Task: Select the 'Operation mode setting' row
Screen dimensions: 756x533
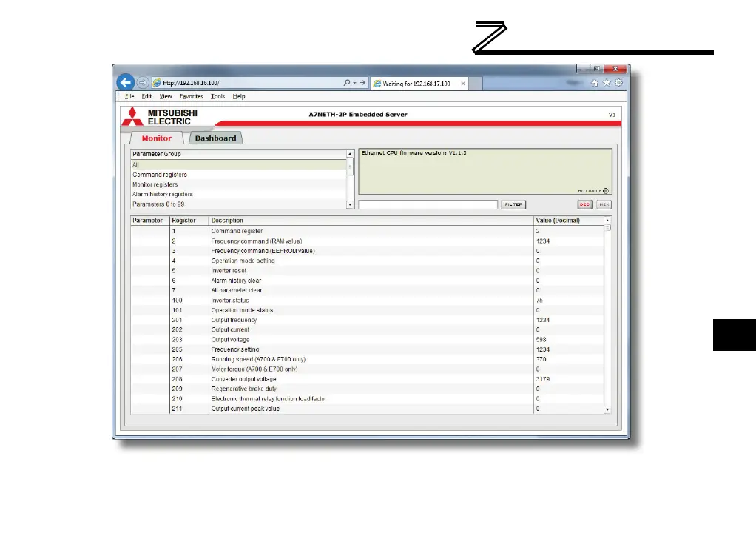Action: [368, 261]
